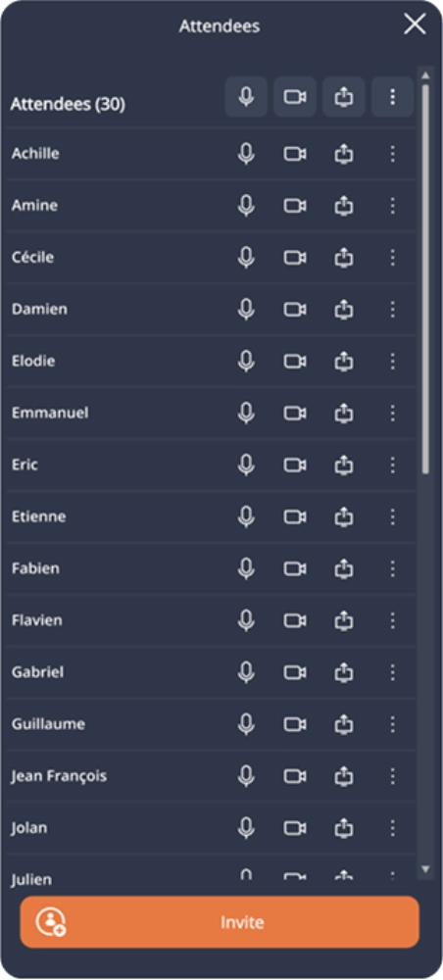443x980 pixels.
Task: Click the orange Invite button
Action: pos(220,922)
